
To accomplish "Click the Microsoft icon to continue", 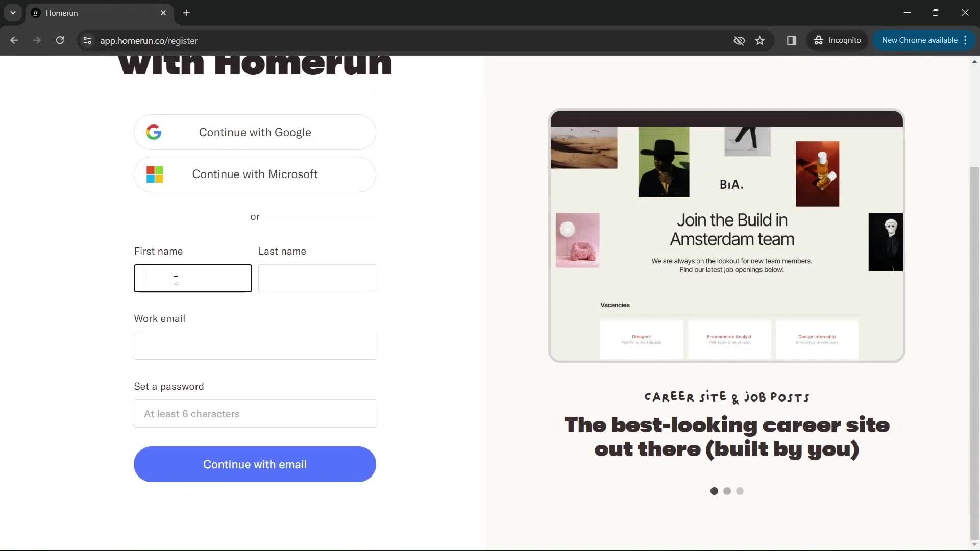I will coord(155,174).
